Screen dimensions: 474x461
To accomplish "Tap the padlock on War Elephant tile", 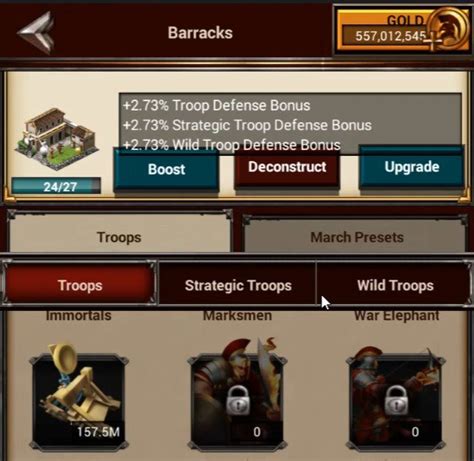I will click(397, 400).
